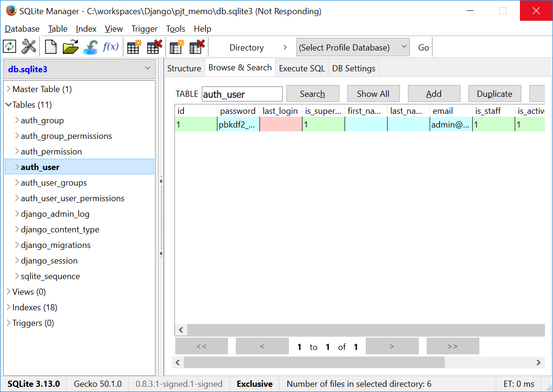The image size is (553, 392).
Task: Open the Trigger menu
Action: click(x=144, y=29)
